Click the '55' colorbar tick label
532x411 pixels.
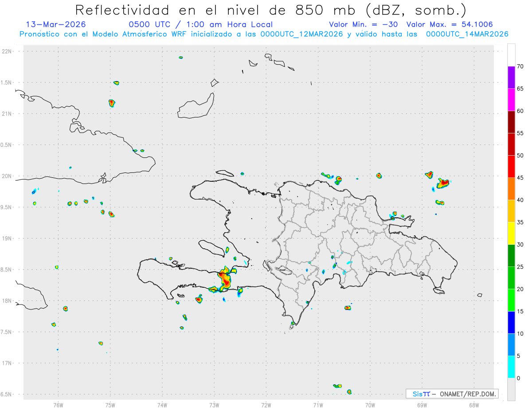(520, 133)
